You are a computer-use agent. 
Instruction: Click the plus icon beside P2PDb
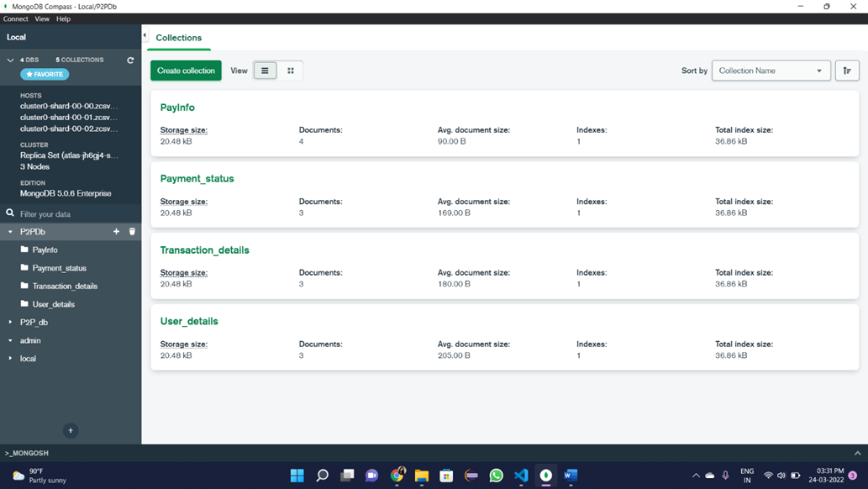coord(116,232)
